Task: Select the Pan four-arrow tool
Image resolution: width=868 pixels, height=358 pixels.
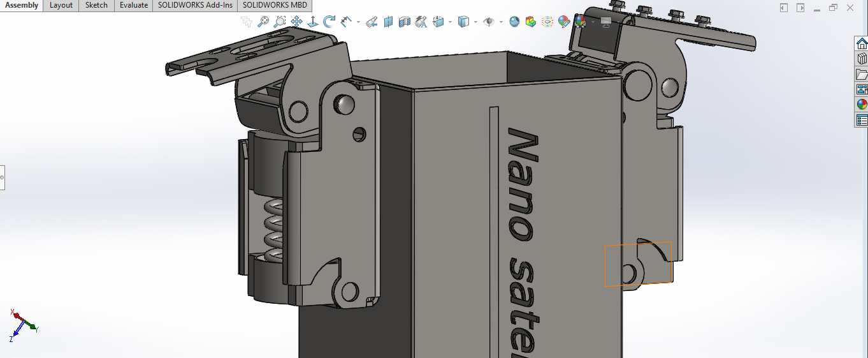Action: point(296,22)
